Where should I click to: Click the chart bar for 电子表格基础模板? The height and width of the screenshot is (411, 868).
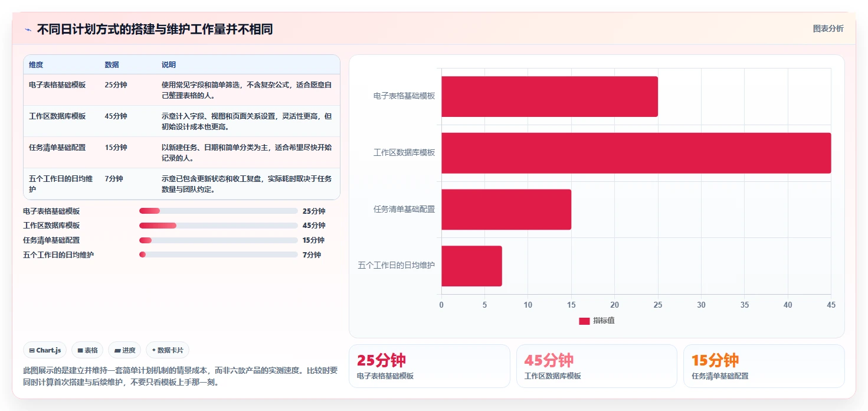pos(549,96)
